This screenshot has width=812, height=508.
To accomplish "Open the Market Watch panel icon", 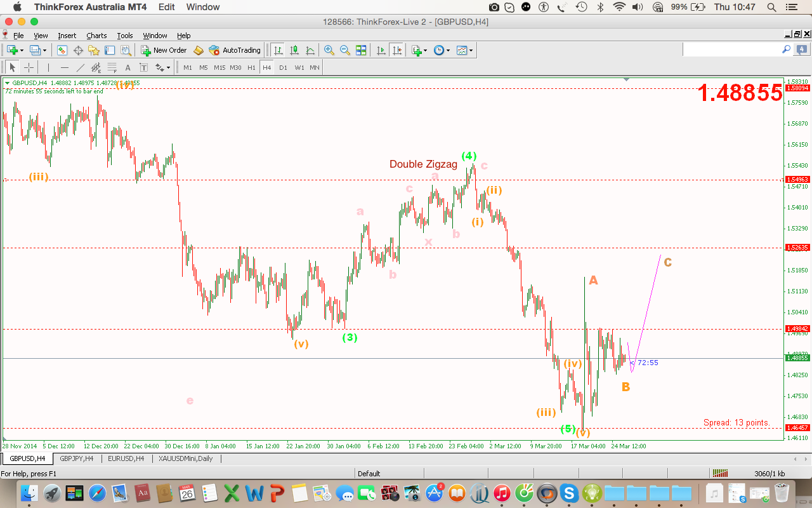I will tap(62, 50).
